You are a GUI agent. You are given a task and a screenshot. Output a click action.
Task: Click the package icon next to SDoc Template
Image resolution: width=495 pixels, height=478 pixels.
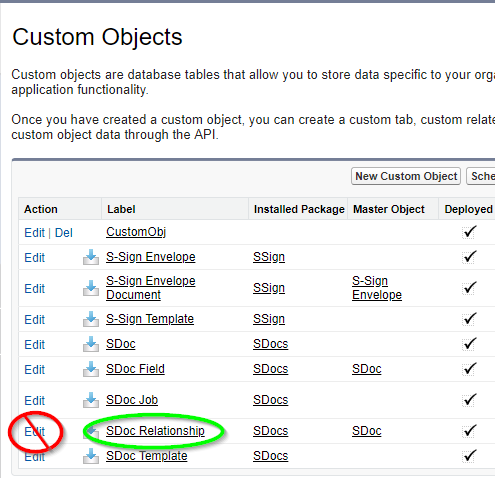[91, 456]
